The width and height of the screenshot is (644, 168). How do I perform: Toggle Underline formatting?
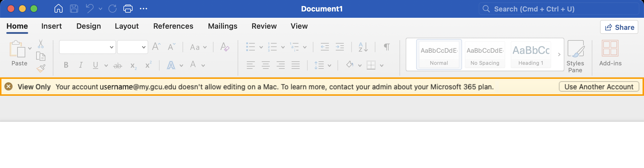point(96,65)
